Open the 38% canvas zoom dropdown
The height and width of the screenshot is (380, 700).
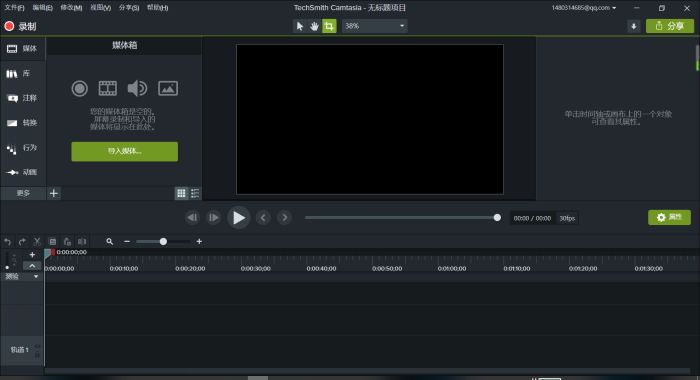click(375, 26)
